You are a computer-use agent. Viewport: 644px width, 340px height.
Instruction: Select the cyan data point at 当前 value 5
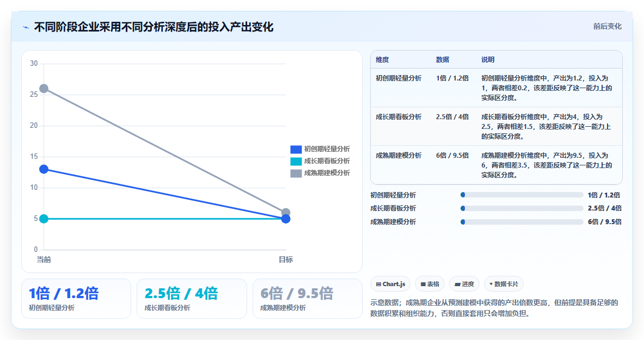[44, 219]
